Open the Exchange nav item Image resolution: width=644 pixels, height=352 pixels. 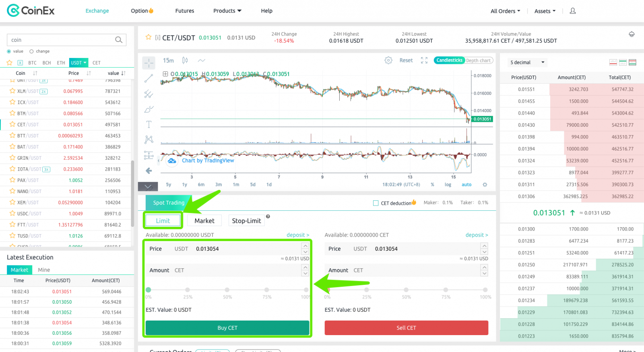(x=97, y=11)
